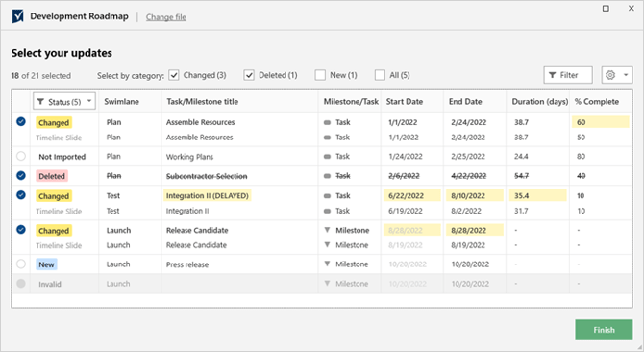The width and height of the screenshot is (644, 352).
Task: Toggle the Deleted (1) category checkbox
Action: click(249, 75)
